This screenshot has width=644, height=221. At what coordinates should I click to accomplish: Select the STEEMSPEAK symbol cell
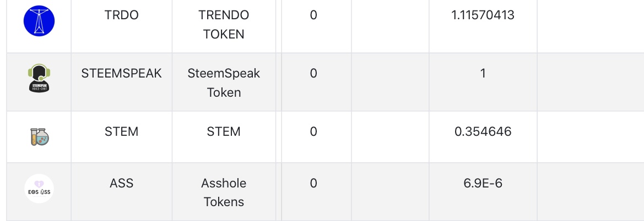pyautogui.click(x=121, y=73)
